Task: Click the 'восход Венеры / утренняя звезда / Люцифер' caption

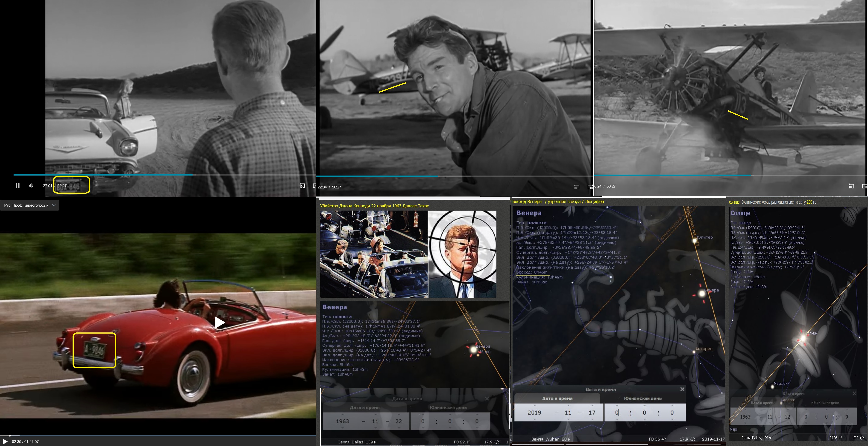Action: pos(558,201)
